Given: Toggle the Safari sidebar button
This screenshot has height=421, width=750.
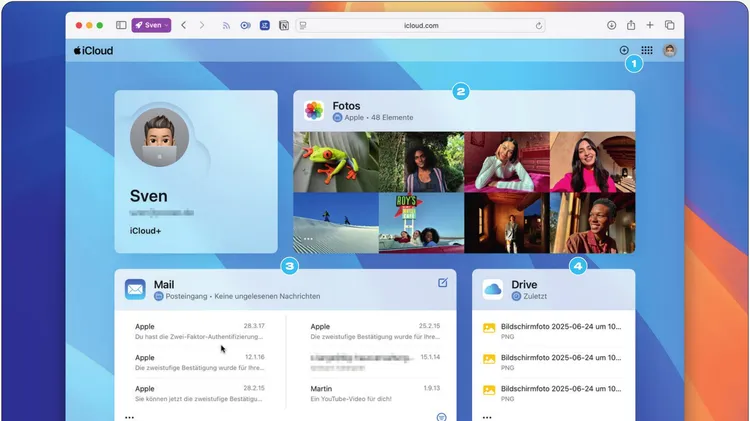Looking at the screenshot, I should pyautogui.click(x=121, y=25).
